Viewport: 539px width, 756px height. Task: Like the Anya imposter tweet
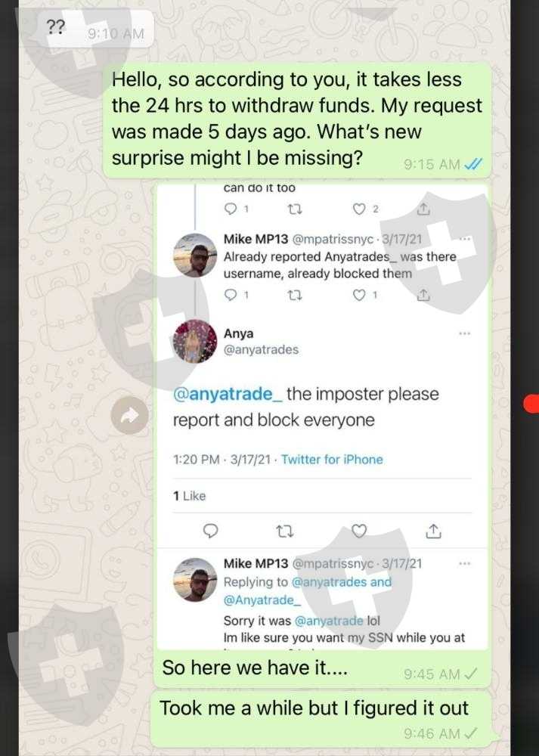358,531
